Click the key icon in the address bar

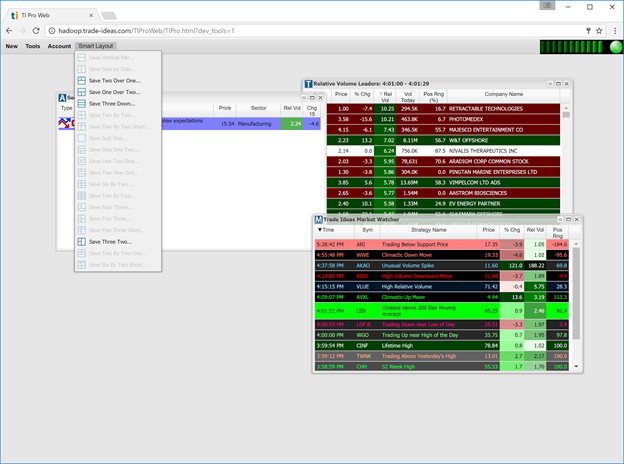[x=588, y=31]
